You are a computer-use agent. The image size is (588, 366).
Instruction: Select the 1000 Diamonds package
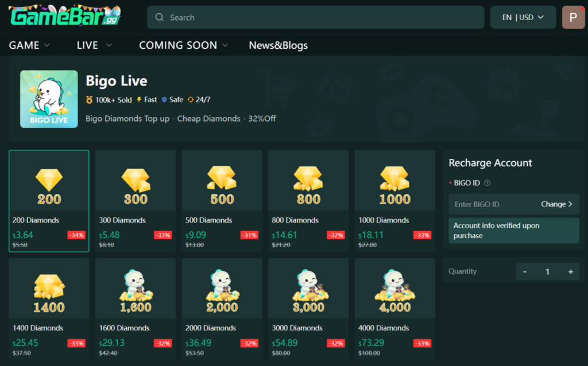coord(395,201)
